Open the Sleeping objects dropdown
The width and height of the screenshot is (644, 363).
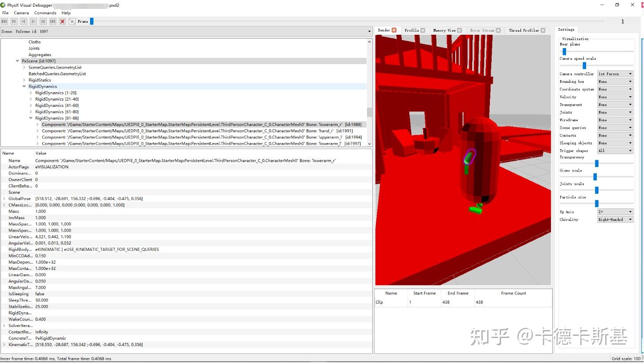click(615, 143)
